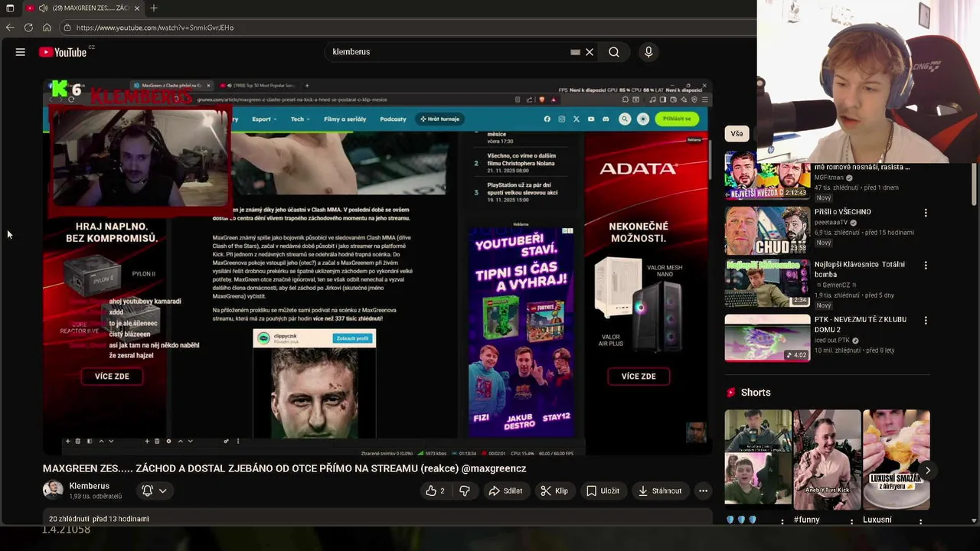Open a new browser tab with plus
This screenshot has width=980, height=551.
pos(154,8)
